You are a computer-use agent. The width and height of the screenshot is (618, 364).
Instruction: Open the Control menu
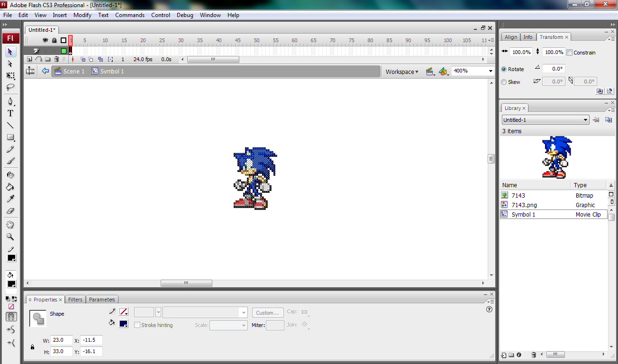click(x=161, y=15)
